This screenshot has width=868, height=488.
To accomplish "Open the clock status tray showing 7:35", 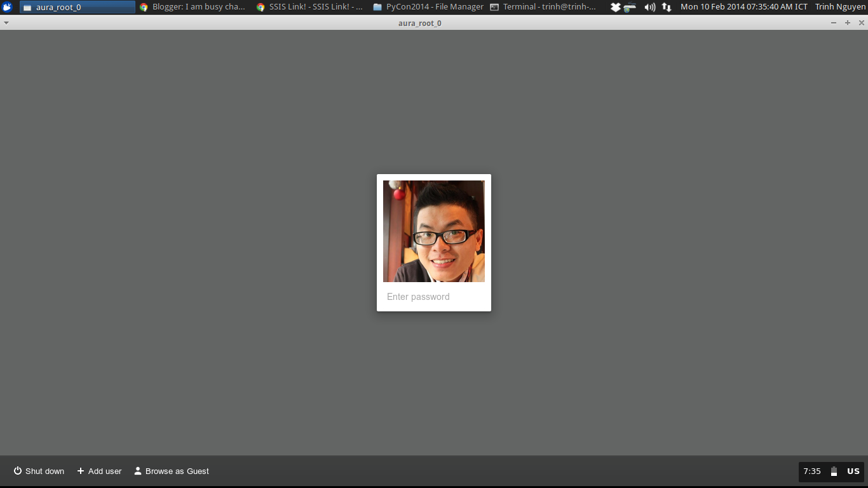I will pos(812,471).
